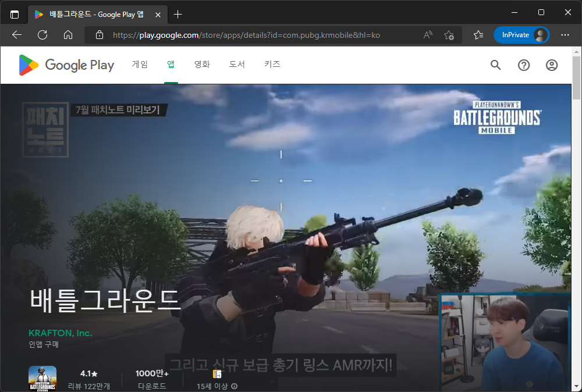Viewport: 582px width, 392px height.
Task: Click the Google Play logo
Action: coord(66,65)
